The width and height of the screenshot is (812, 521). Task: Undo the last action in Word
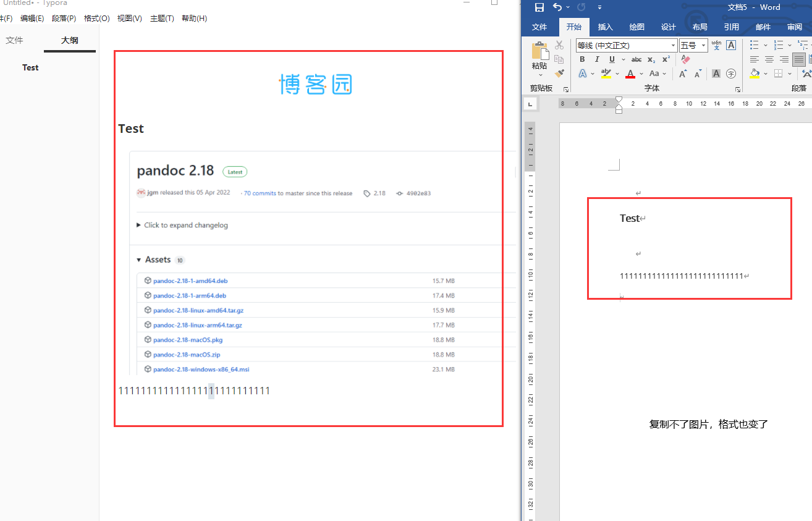pos(557,7)
